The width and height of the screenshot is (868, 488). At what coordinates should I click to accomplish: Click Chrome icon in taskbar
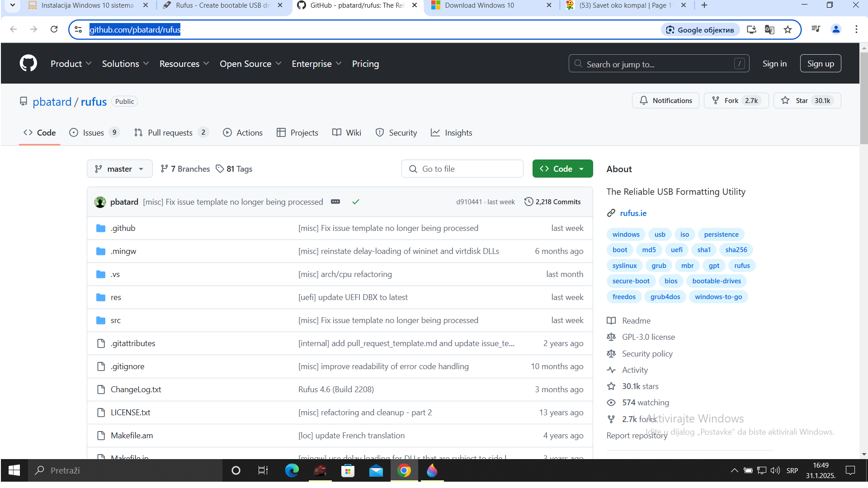(404, 470)
